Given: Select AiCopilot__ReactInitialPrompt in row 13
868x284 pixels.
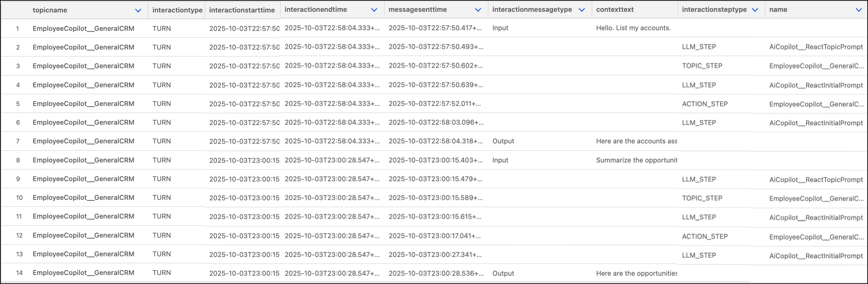Looking at the screenshot, I should (816, 256).
